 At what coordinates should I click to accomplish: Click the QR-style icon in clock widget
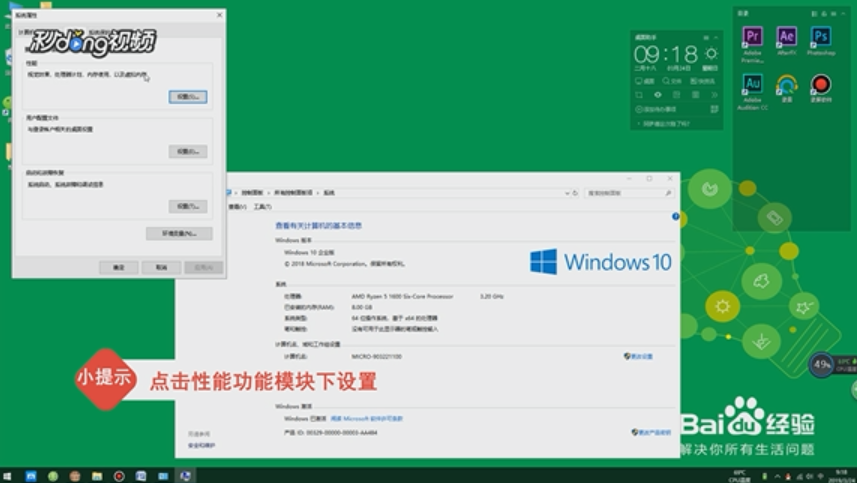click(714, 109)
